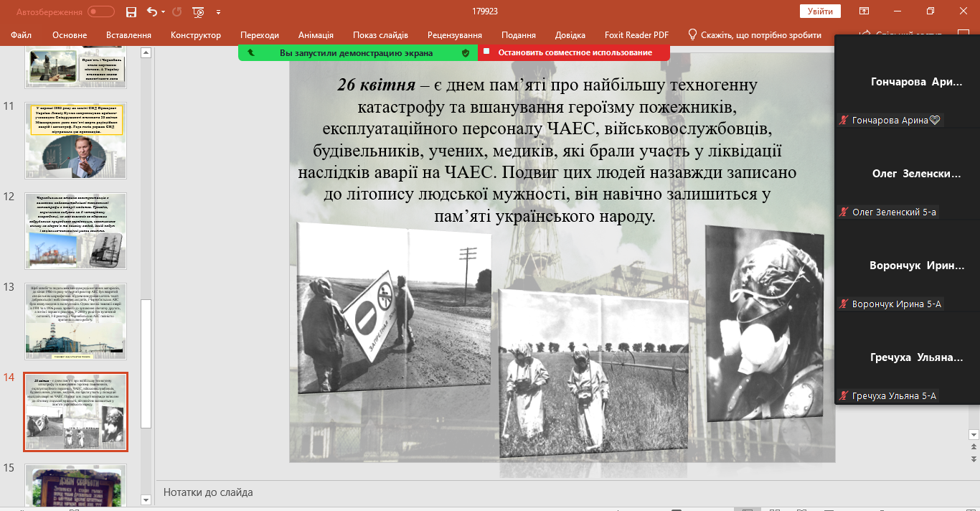
Task: Open Ribbon Display Options icon in title bar
Action: coord(864,11)
